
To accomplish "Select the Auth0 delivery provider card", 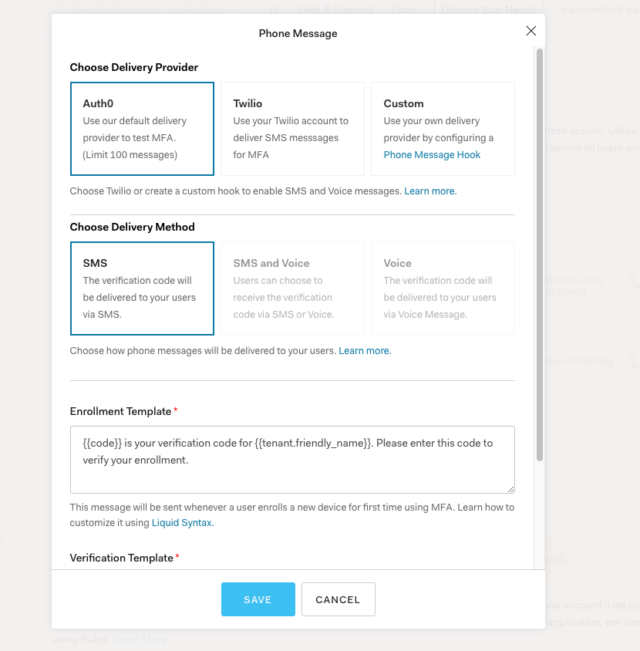I will 142,129.
